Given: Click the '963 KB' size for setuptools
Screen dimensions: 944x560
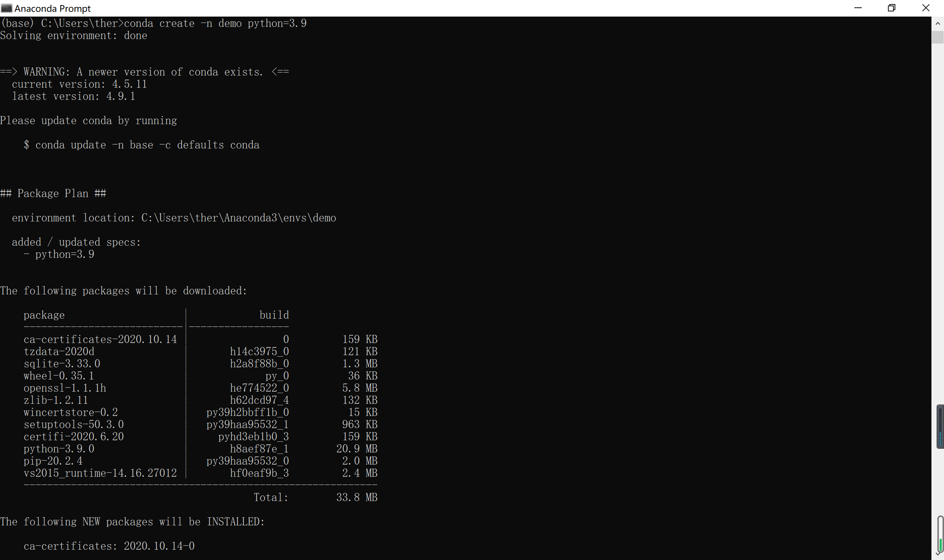Looking at the screenshot, I should [x=360, y=424].
